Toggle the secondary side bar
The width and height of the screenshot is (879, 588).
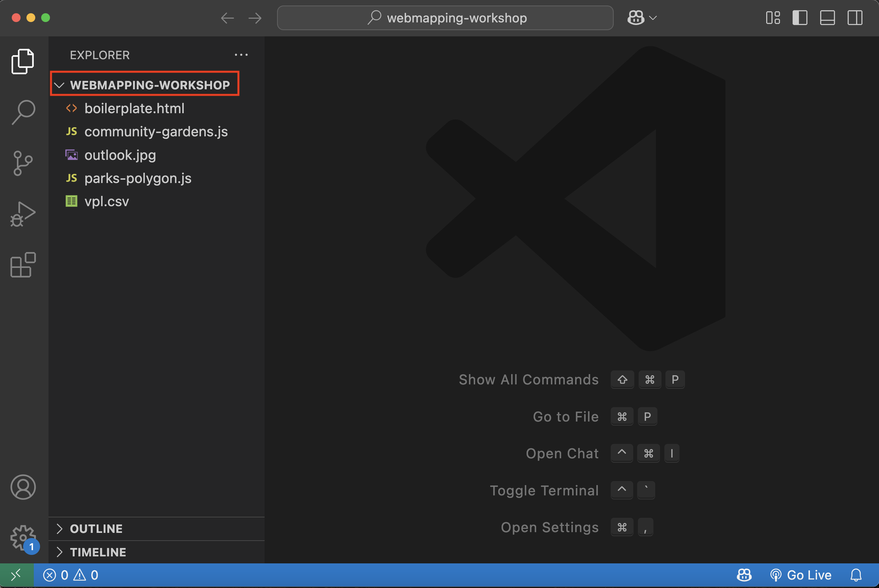click(855, 18)
